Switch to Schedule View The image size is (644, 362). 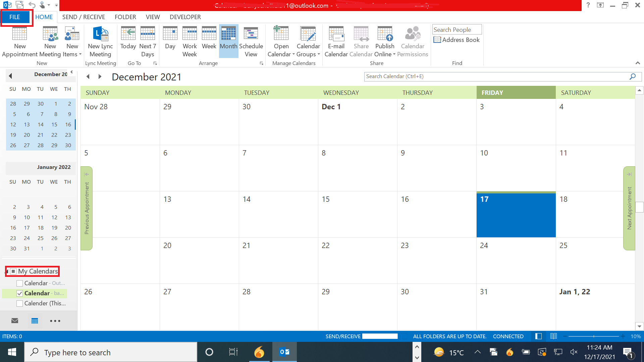[x=251, y=42]
